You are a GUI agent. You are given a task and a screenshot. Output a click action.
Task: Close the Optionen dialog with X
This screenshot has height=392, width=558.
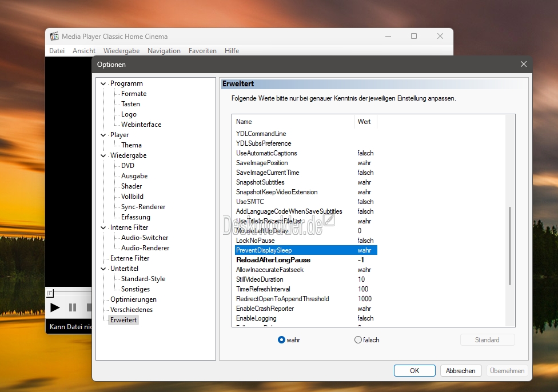coord(524,64)
